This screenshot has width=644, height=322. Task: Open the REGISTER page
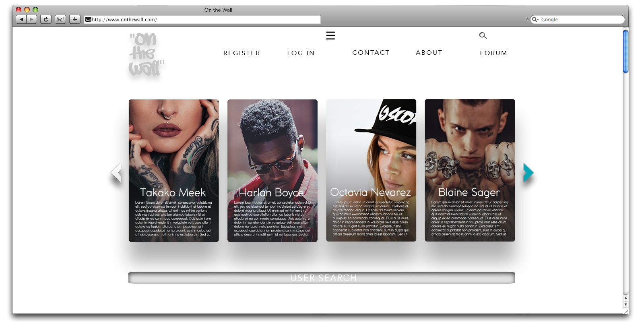coord(242,53)
